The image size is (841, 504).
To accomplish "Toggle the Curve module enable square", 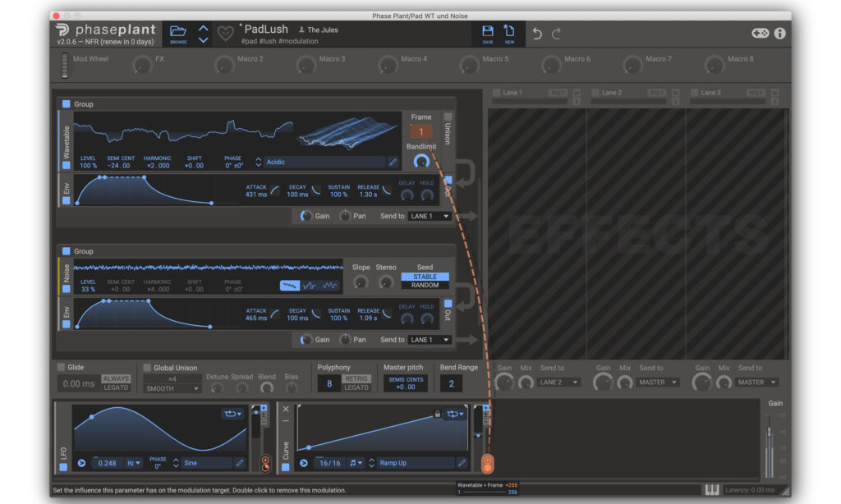I will (285, 467).
